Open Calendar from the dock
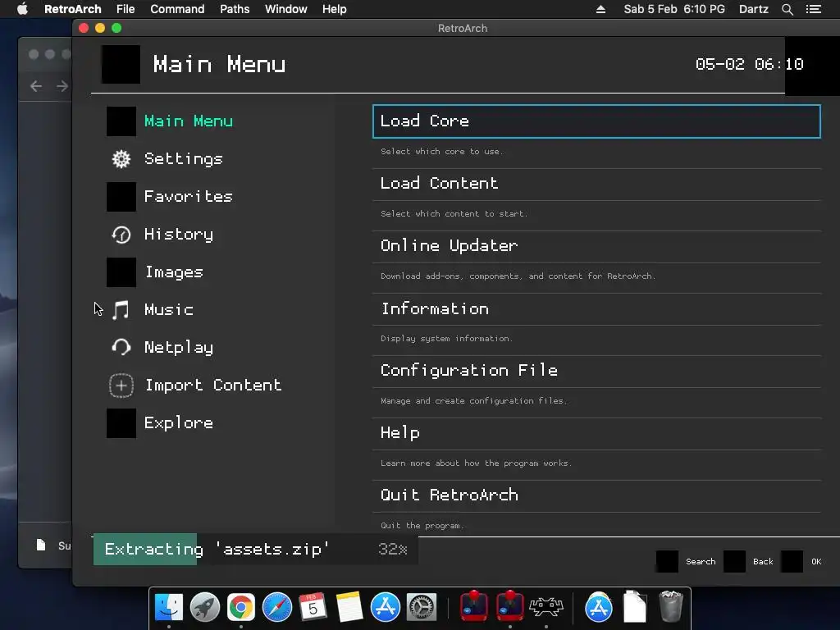This screenshot has height=630, width=840. tap(313, 607)
